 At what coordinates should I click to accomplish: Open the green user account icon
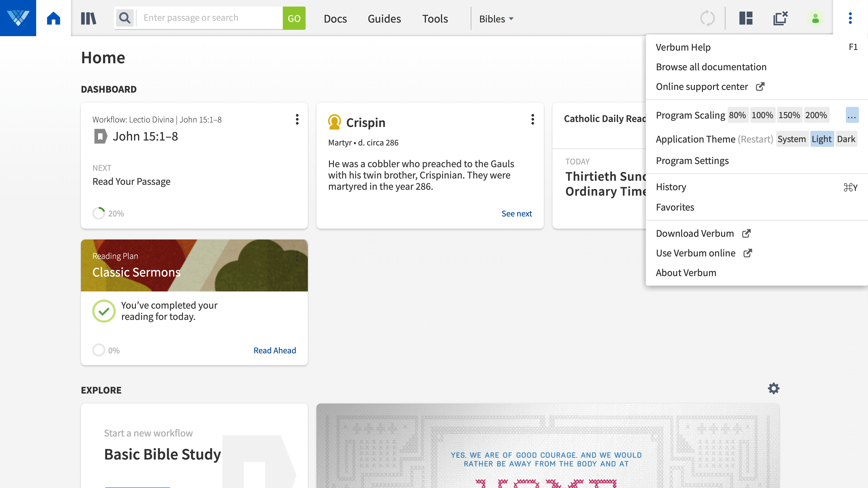[815, 18]
